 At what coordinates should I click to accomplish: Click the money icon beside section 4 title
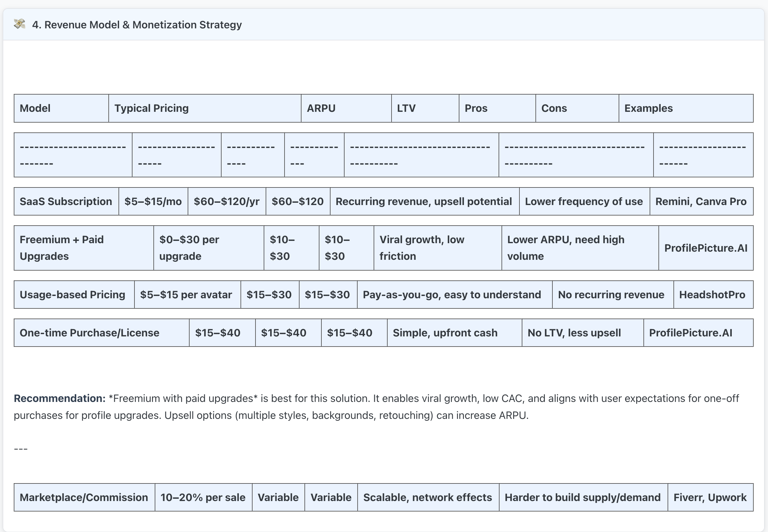pyautogui.click(x=19, y=24)
